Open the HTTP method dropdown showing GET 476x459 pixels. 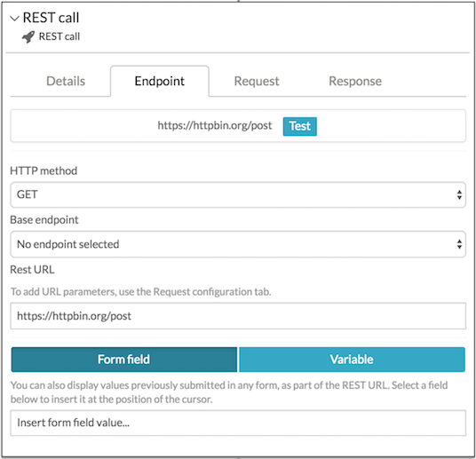click(x=238, y=195)
